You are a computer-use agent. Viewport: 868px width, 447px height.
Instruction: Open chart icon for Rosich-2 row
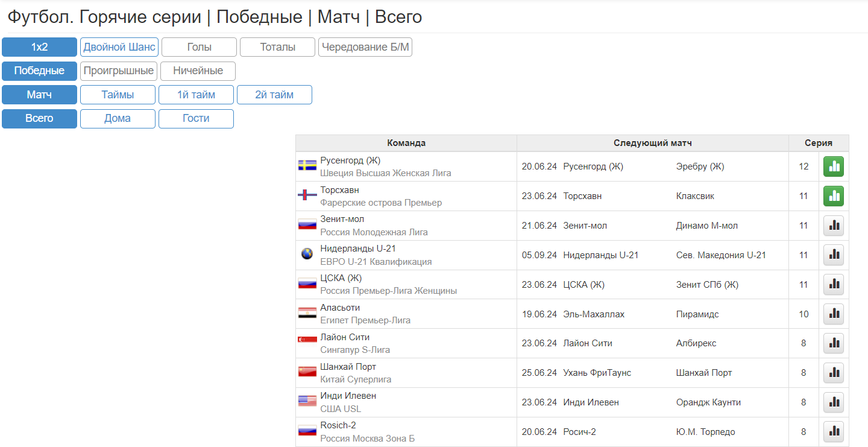coord(834,432)
